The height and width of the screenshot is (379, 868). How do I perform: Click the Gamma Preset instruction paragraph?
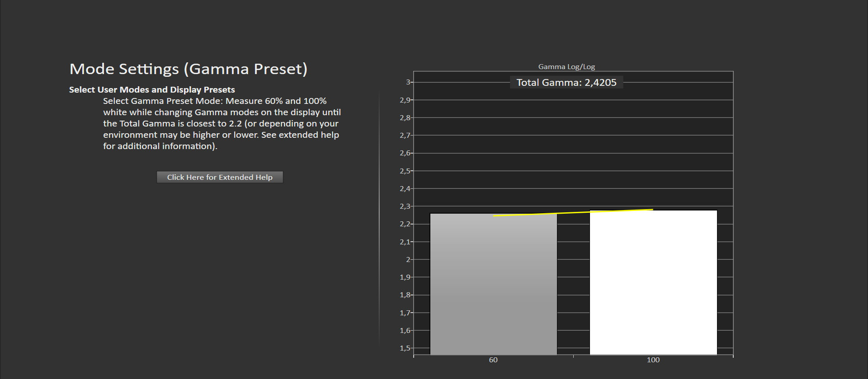click(222, 123)
